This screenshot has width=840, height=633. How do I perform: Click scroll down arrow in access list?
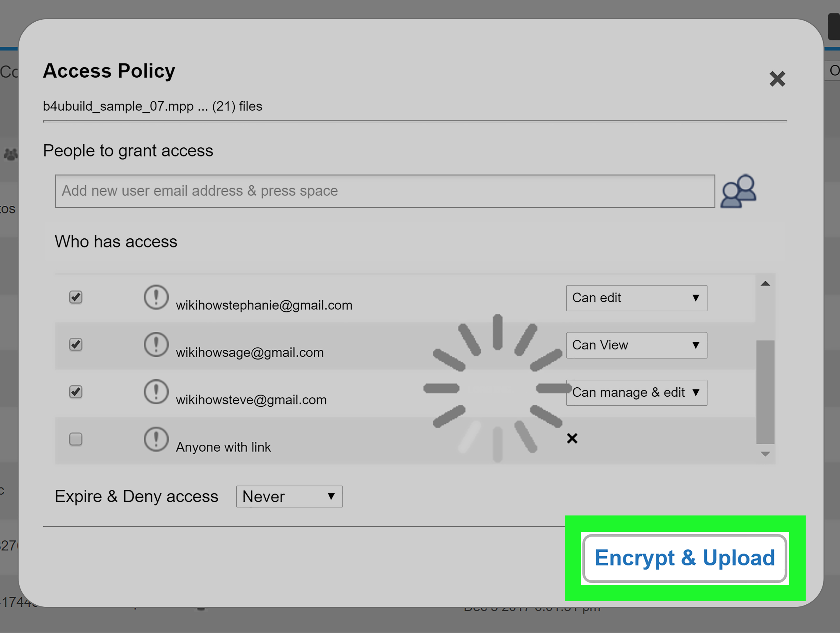click(765, 454)
